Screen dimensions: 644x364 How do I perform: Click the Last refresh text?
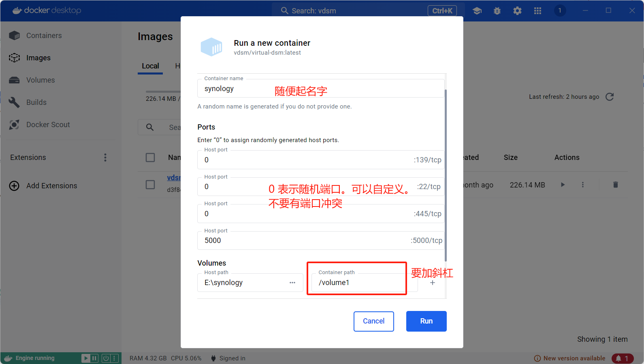564,97
